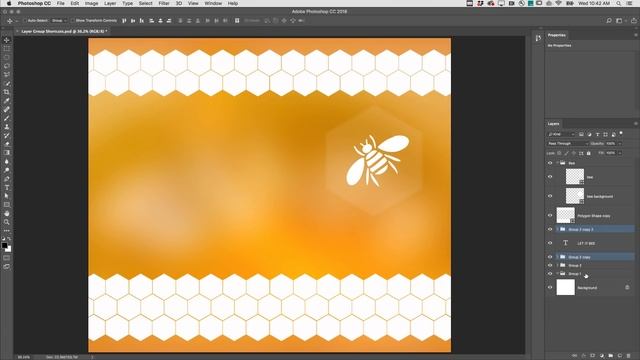Screen dimensions: 640x360
Task: Click Create new group folder icon
Action: (x=611, y=356)
